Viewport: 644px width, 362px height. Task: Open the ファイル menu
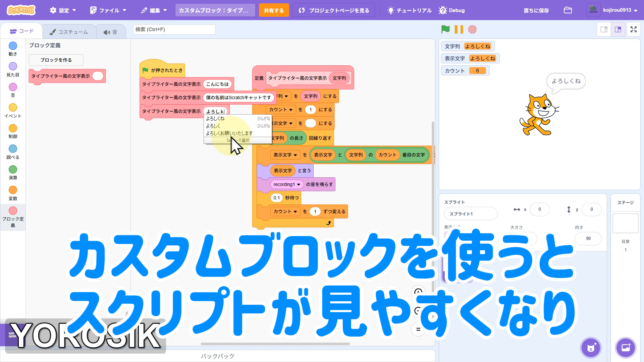(108, 10)
